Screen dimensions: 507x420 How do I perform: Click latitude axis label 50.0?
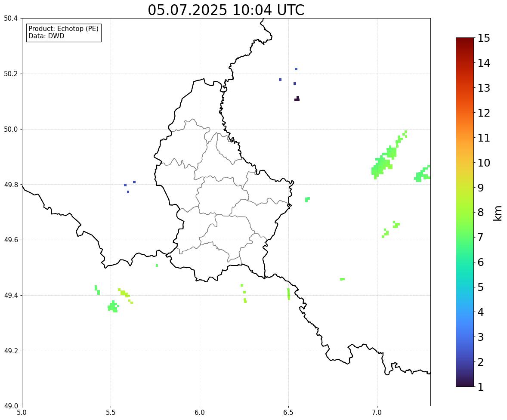[x=11, y=130]
